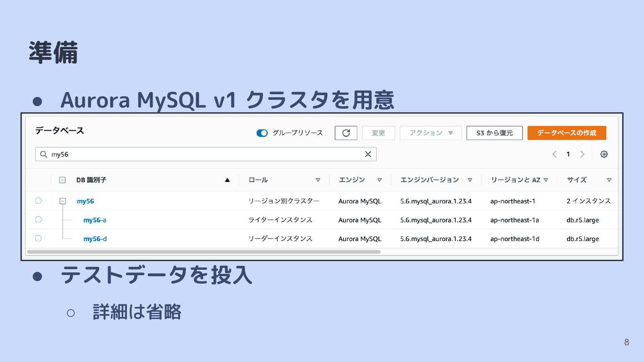Image resolution: width=644 pixels, height=362 pixels.
Task: Select the my56 cluster radio button
Action: tap(39, 201)
